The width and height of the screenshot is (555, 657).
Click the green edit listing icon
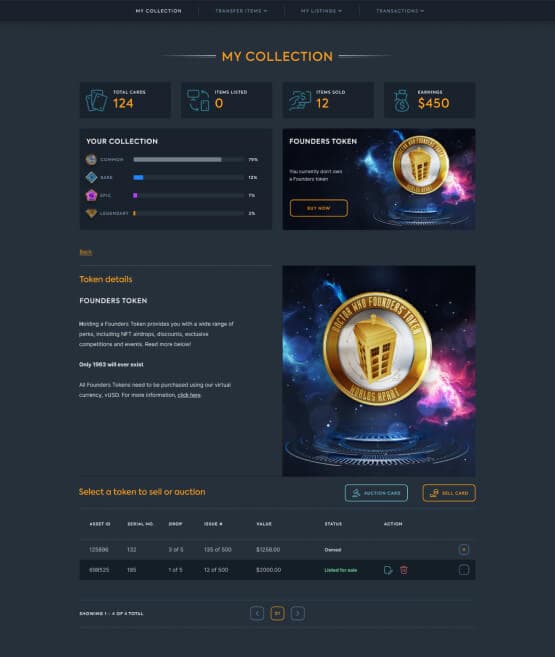[388, 570]
